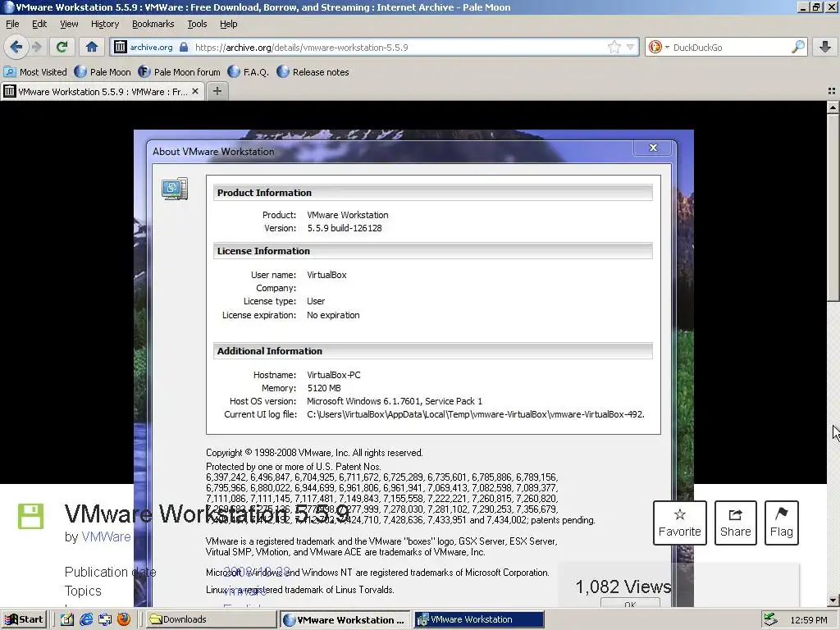
Task: Bookmark this page with the star icon
Action: (x=614, y=47)
